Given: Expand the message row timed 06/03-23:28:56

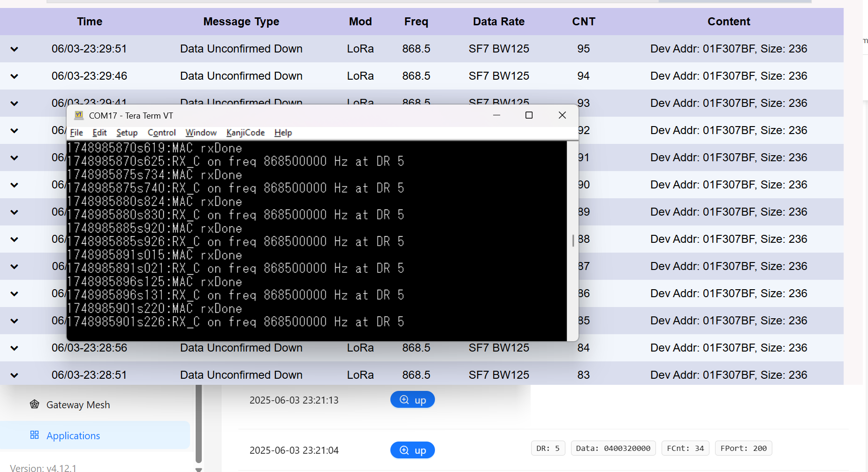Looking at the screenshot, I should (x=14, y=348).
